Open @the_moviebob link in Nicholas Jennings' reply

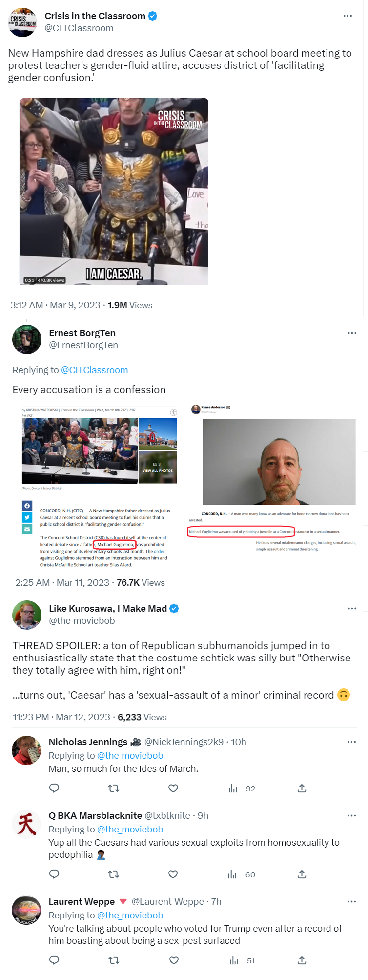point(130,755)
